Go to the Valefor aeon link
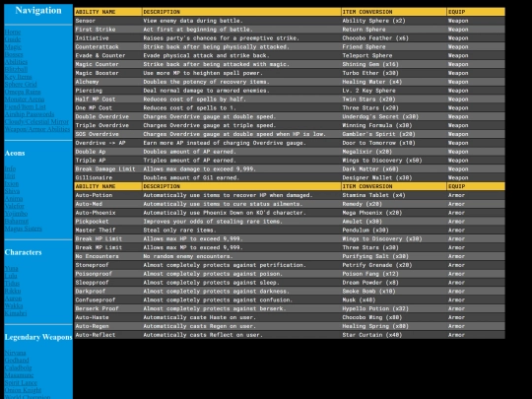The image size is (532, 399). pyautogui.click(x=14, y=206)
